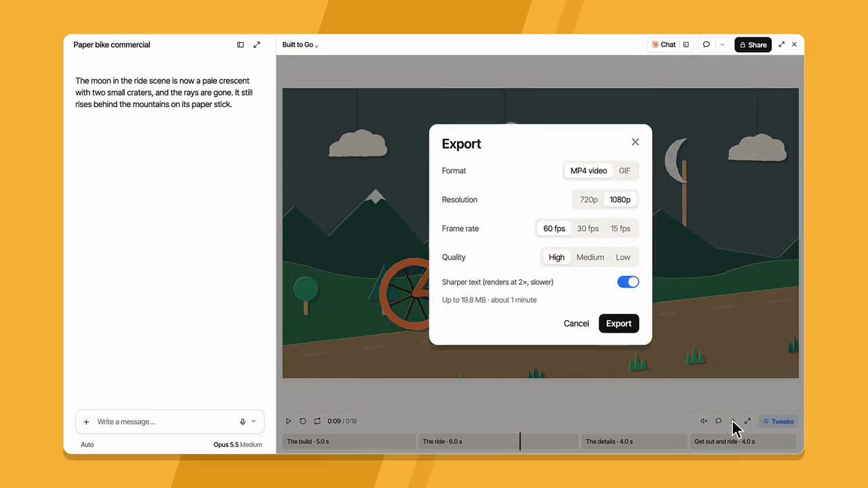Click the black Export button
868x488 pixels.
[618, 323]
